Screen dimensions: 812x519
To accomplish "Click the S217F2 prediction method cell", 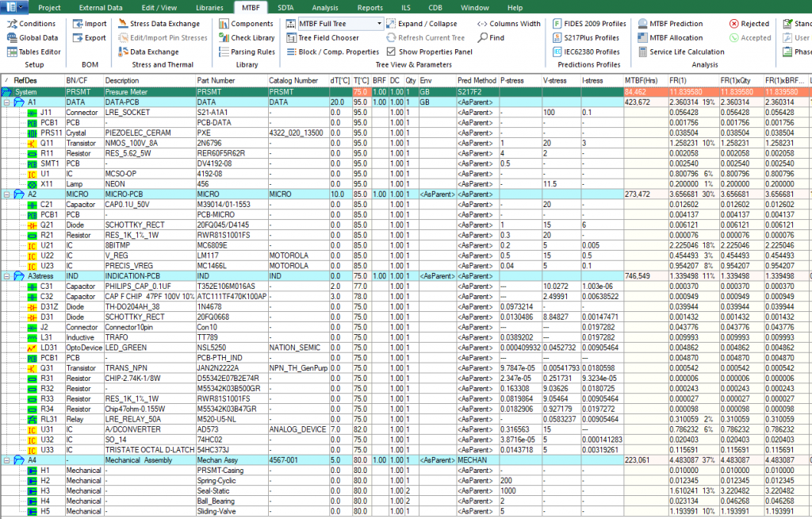I will (477, 92).
